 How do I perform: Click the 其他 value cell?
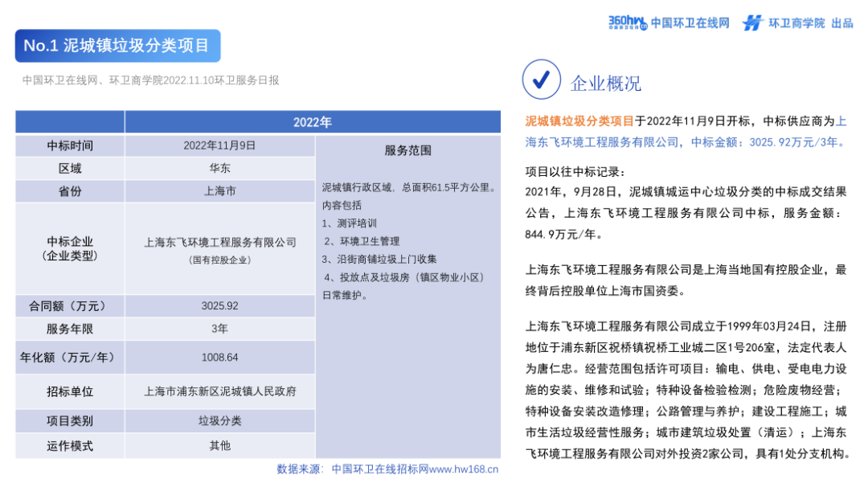219,446
